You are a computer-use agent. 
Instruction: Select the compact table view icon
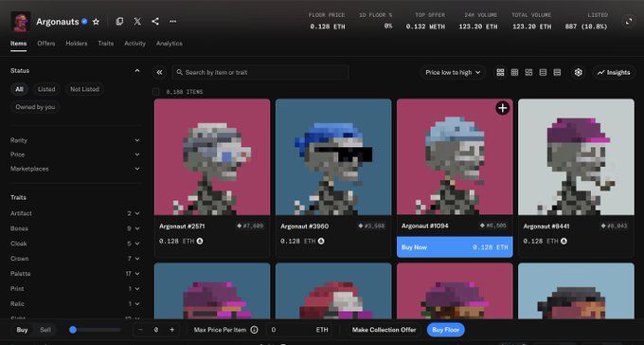557,72
